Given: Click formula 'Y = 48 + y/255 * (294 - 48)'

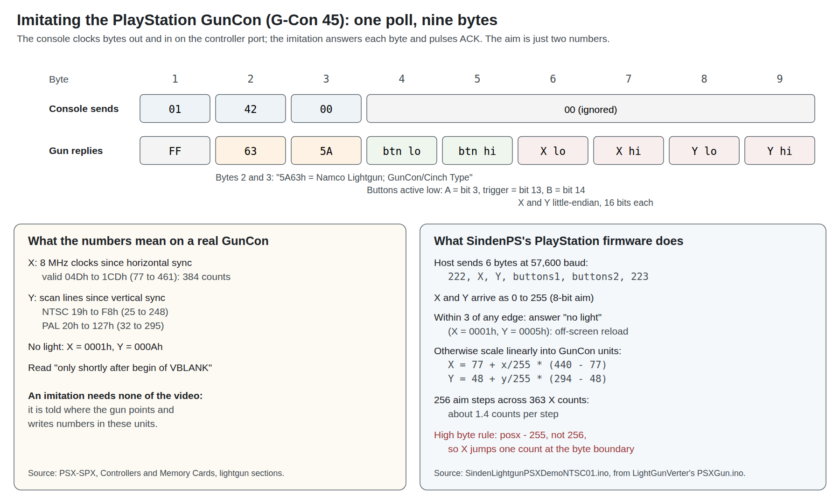Looking at the screenshot, I should point(527,379).
